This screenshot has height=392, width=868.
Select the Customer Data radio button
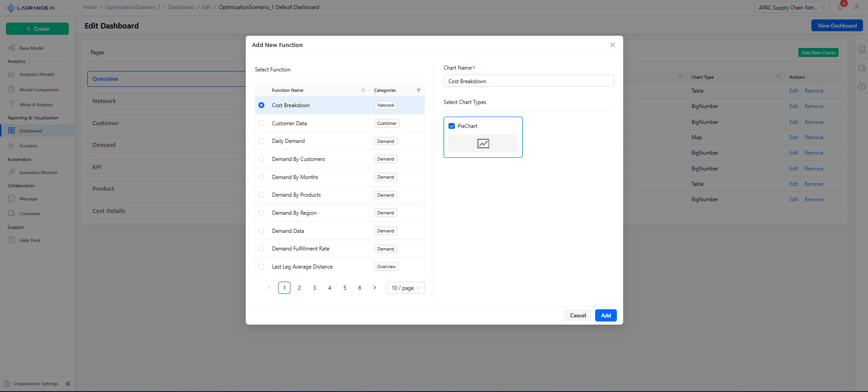(x=261, y=123)
